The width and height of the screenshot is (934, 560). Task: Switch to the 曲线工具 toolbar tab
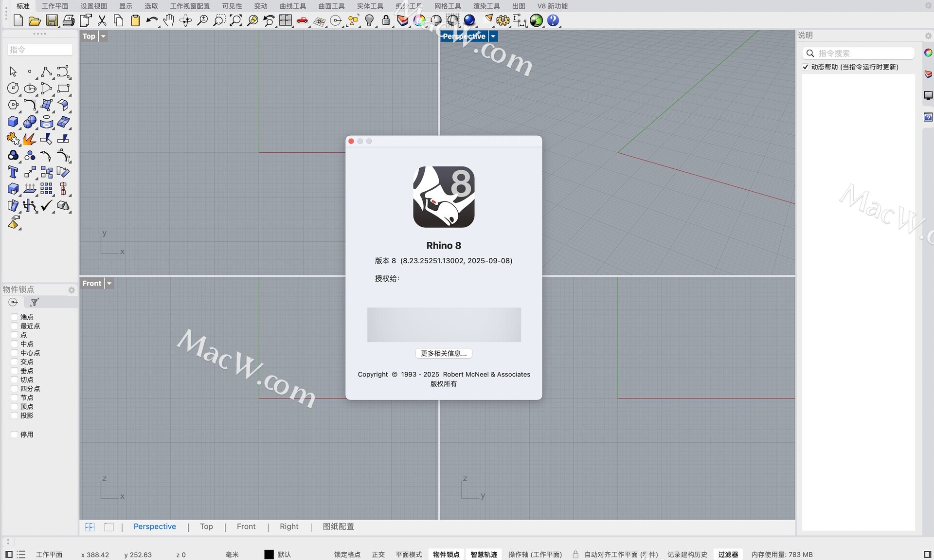click(x=293, y=6)
